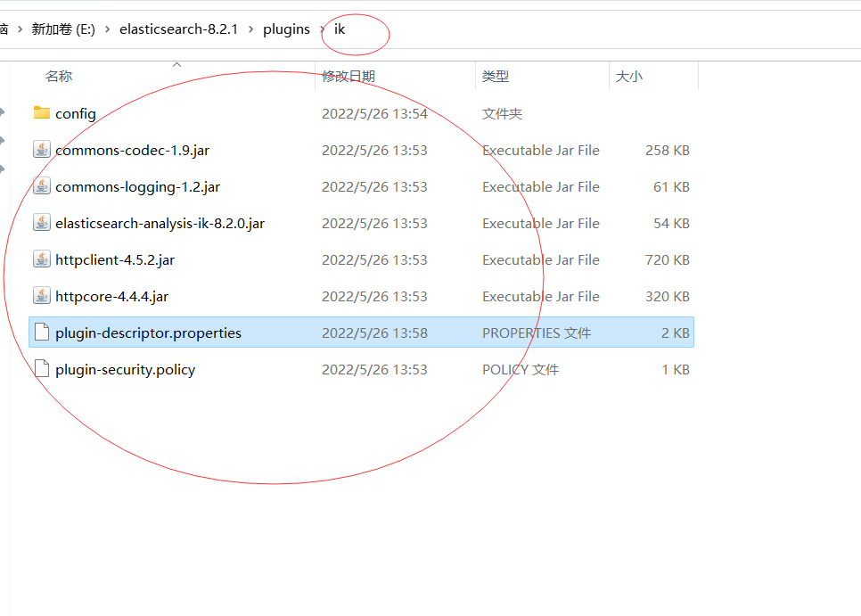Sort by the 修改日期 column header

348,77
